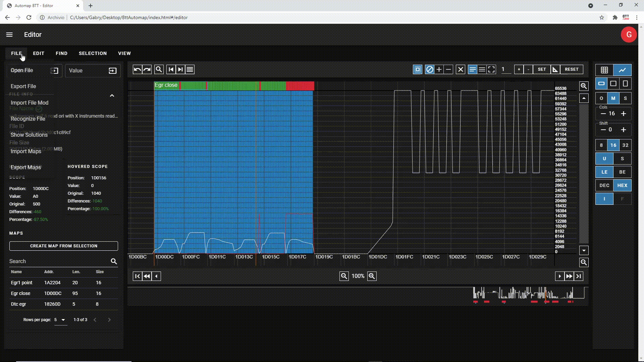The width and height of the screenshot is (644, 362).
Task: Click the large plus add-to-selection icon
Action: pyautogui.click(x=439, y=69)
